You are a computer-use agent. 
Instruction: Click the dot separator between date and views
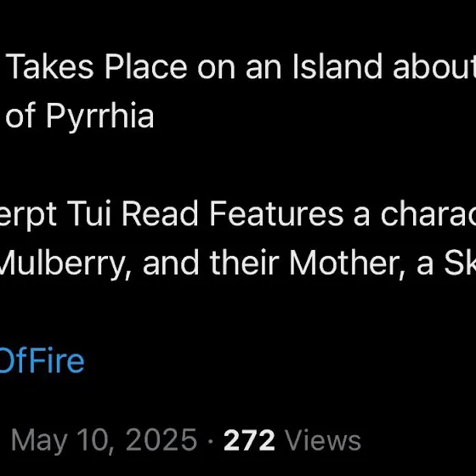211,441
